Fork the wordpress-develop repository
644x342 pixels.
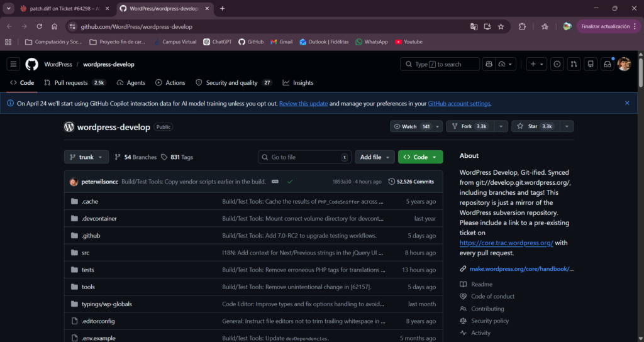[470, 126]
